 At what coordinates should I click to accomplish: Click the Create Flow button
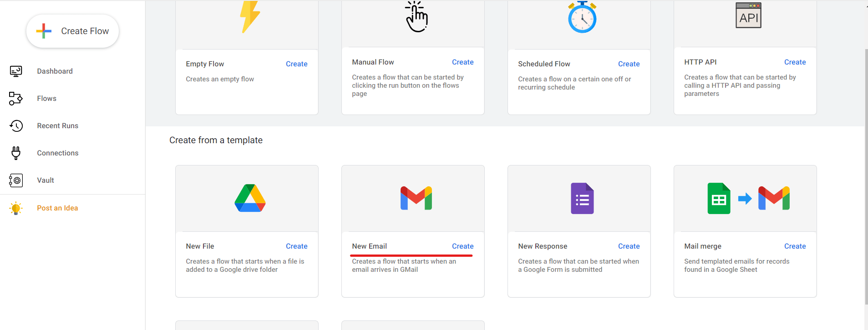pyautogui.click(x=72, y=31)
